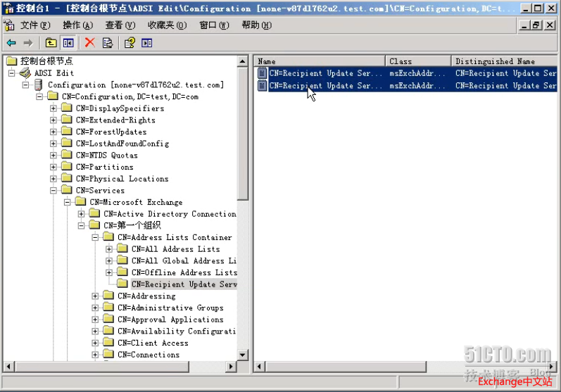Select the CN=Client Access tree folder
This screenshot has height=392, width=561.
152,343
